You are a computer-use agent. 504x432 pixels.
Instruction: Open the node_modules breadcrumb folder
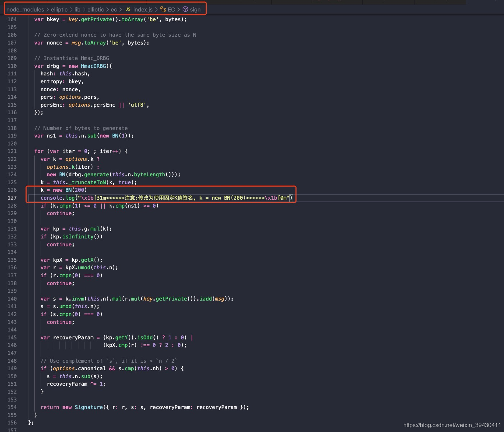pyautogui.click(x=25, y=9)
